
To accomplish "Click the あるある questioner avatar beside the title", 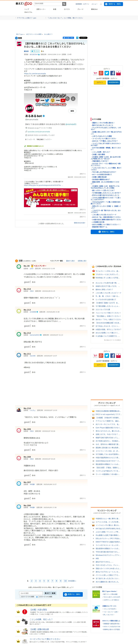I will pyautogui.click(x=19, y=44).
